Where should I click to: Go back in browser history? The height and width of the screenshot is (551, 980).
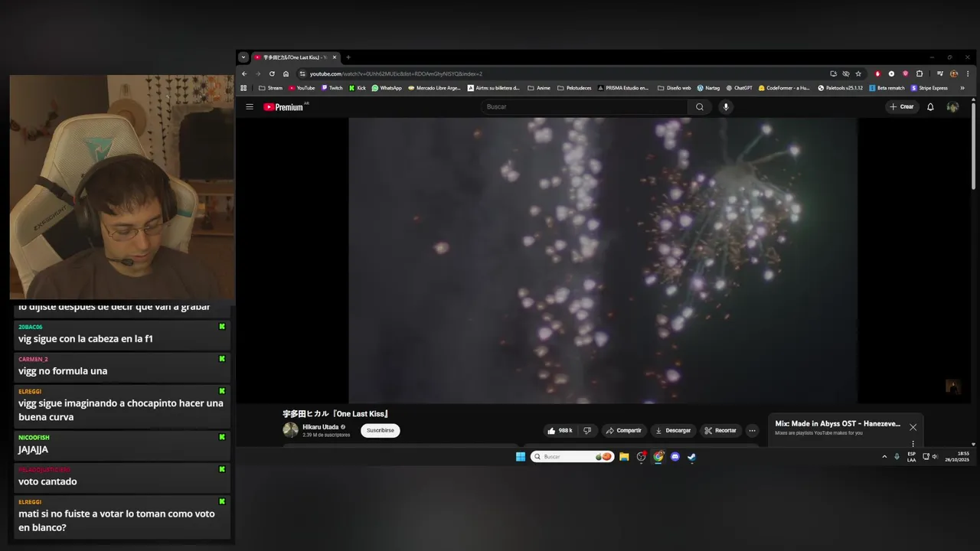[x=244, y=73]
